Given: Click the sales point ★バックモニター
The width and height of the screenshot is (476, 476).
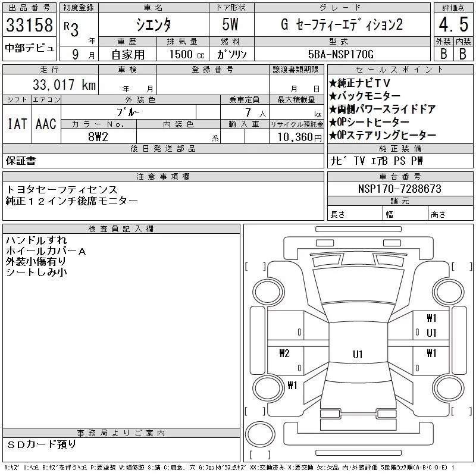Looking at the screenshot, I should click(x=365, y=96).
